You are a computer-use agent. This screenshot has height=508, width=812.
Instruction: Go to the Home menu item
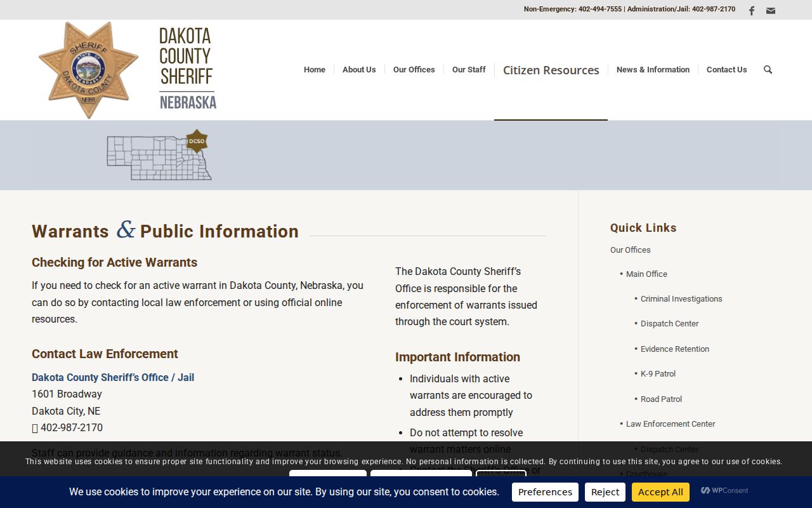315,70
